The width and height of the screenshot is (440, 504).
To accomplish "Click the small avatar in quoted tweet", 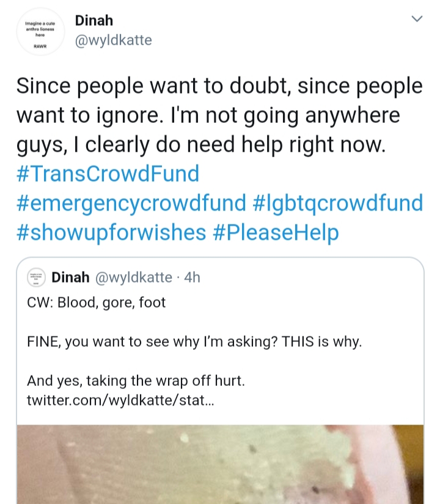I will (x=36, y=277).
